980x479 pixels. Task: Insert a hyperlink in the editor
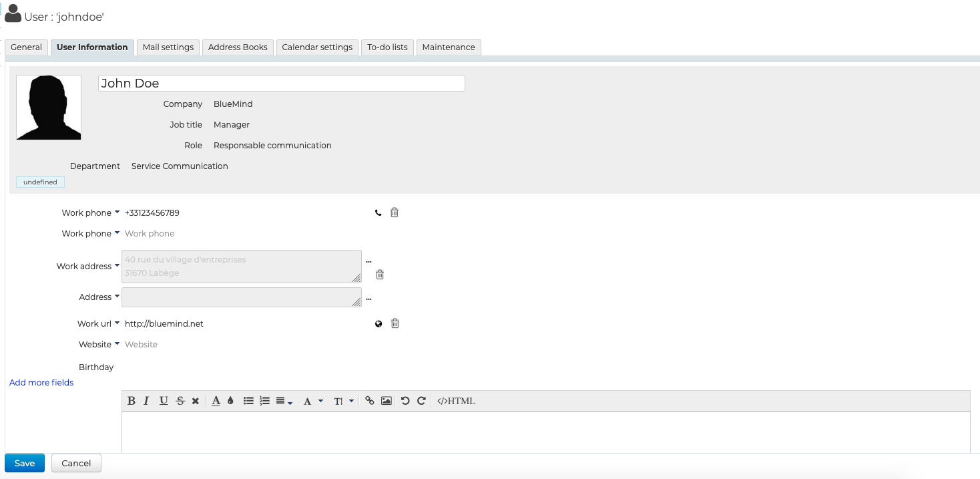coord(370,401)
